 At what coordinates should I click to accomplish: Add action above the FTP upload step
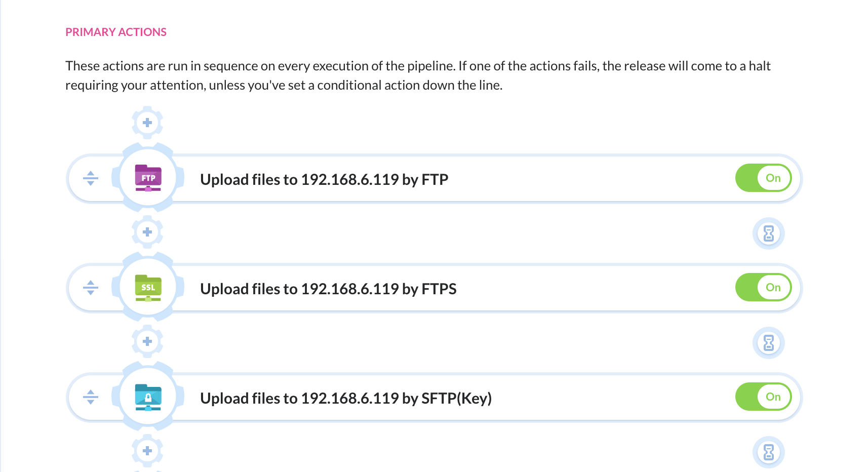147,123
